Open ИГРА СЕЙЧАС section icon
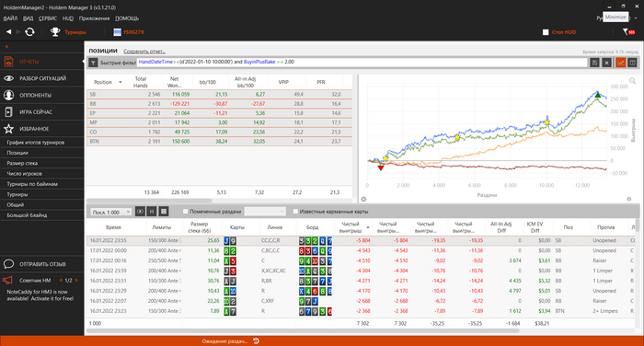The image size is (644, 346). [x=8, y=111]
